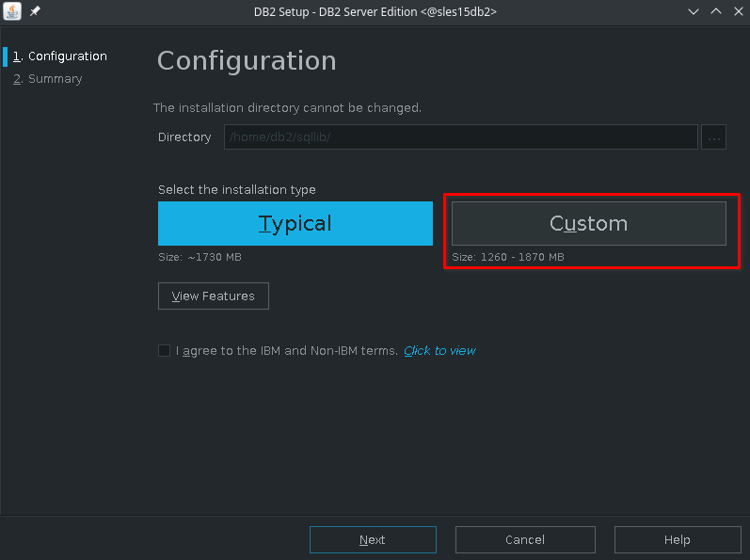Image resolution: width=750 pixels, height=560 pixels.
Task: Open the Help button
Action: 678,540
